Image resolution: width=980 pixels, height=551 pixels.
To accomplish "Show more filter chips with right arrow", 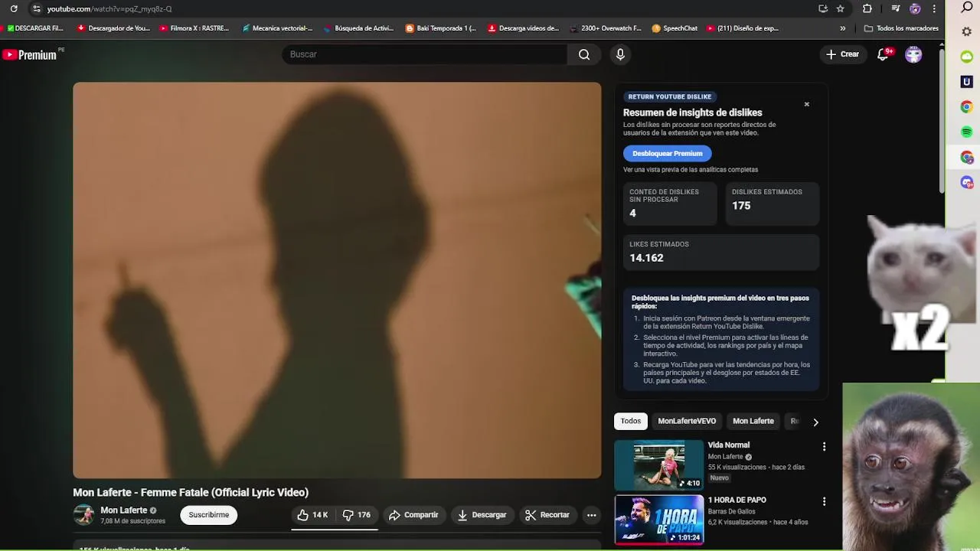I will (815, 422).
